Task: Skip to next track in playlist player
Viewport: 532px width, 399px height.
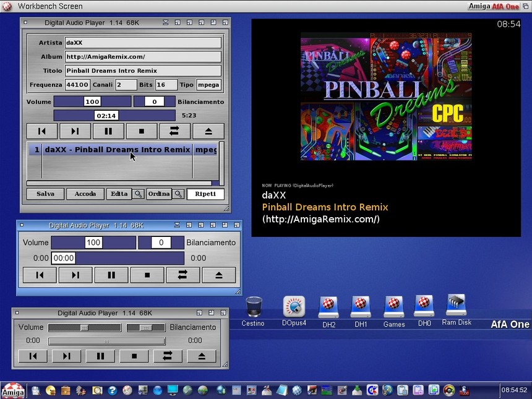Action: 75,131
